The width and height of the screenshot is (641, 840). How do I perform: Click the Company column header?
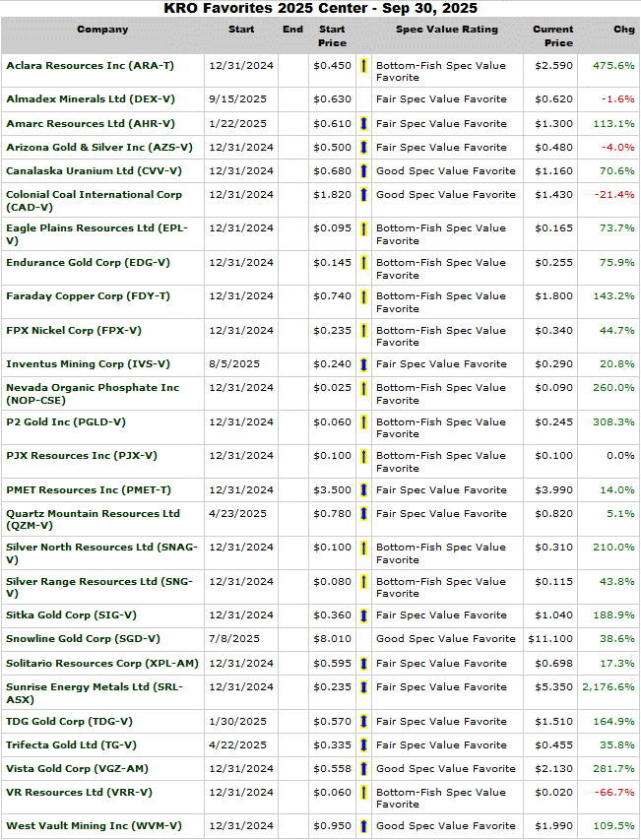coord(102,30)
